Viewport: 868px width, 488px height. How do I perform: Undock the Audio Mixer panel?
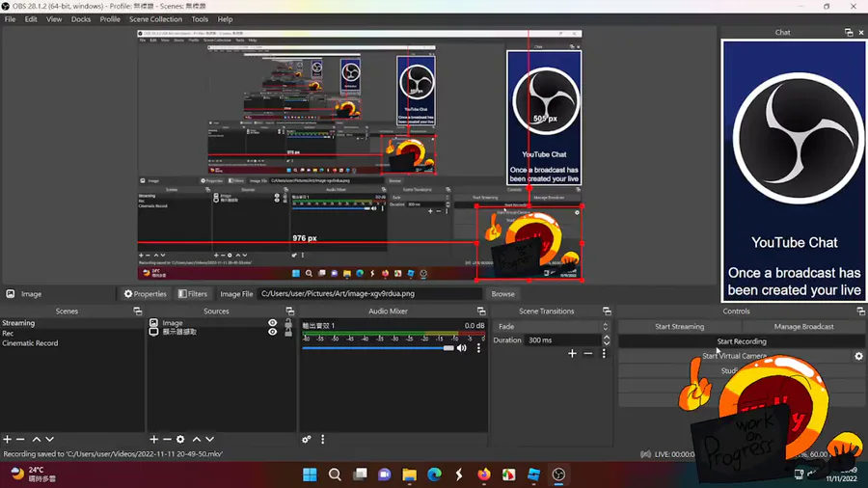pos(481,312)
